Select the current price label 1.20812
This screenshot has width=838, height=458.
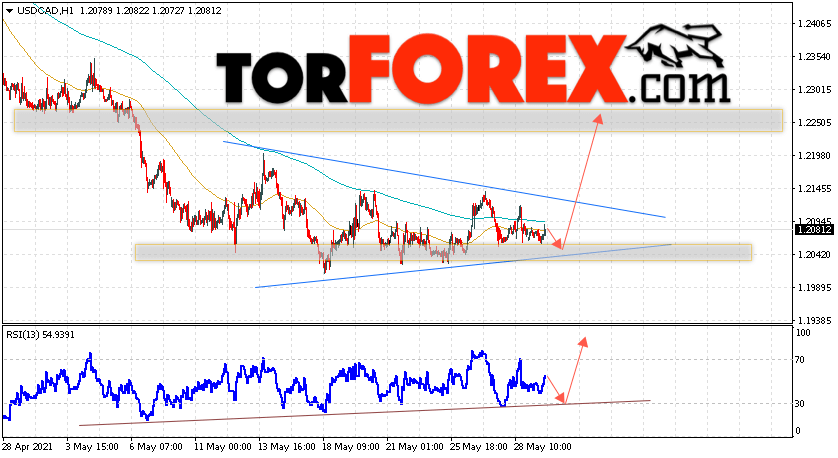814,230
